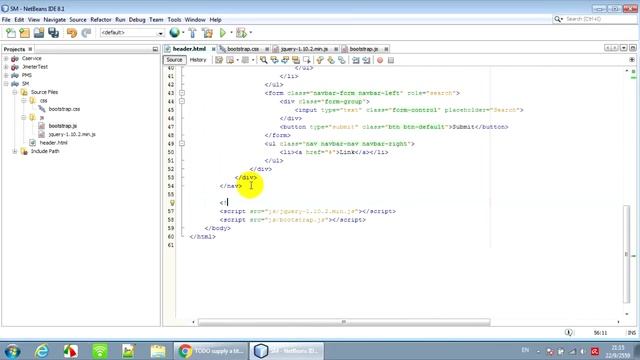Select header.html in the project tree
The height and width of the screenshot is (360, 640).
pos(53,143)
